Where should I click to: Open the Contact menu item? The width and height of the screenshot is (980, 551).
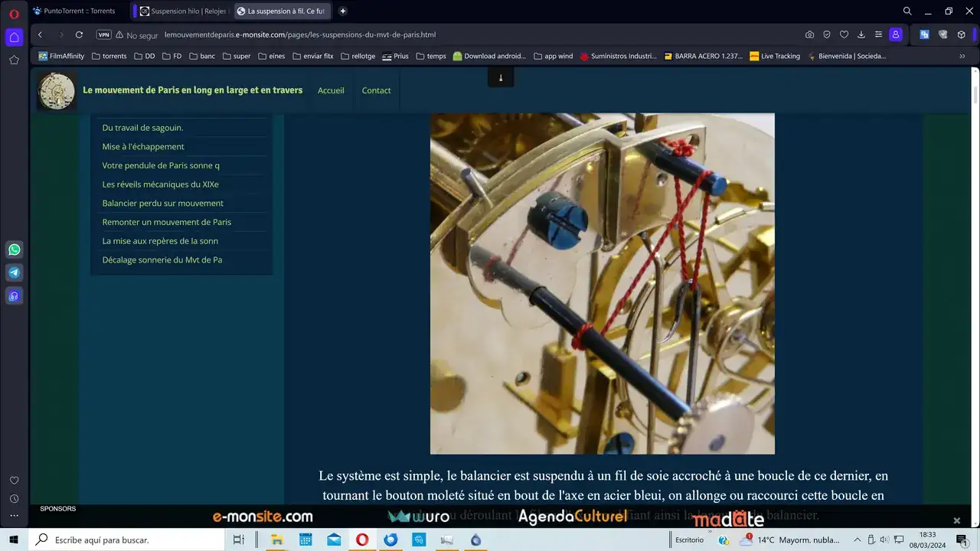click(376, 90)
